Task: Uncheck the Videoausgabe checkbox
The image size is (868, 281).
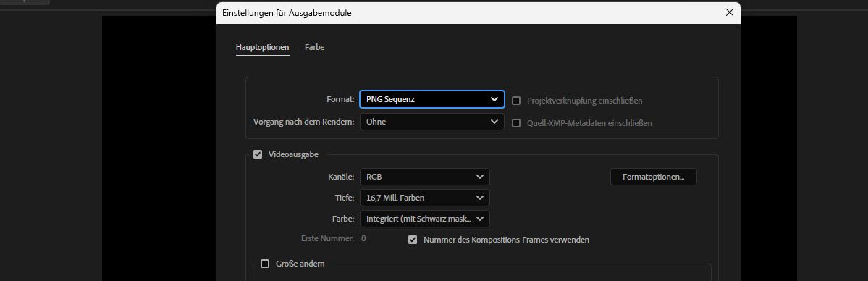Action: (x=258, y=155)
